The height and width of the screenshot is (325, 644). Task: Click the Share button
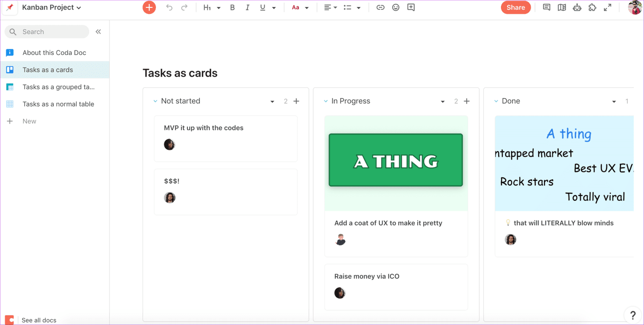[516, 7]
